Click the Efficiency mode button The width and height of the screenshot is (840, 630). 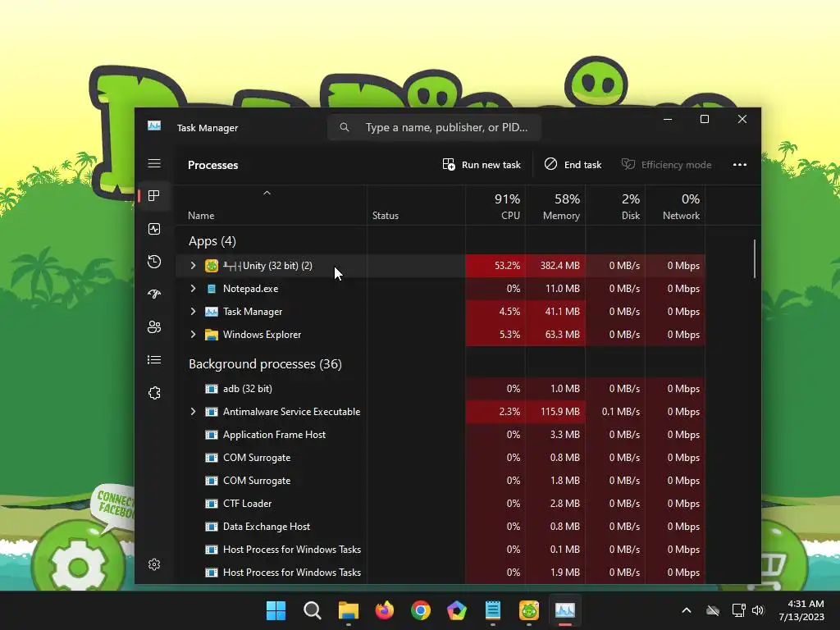coord(666,165)
